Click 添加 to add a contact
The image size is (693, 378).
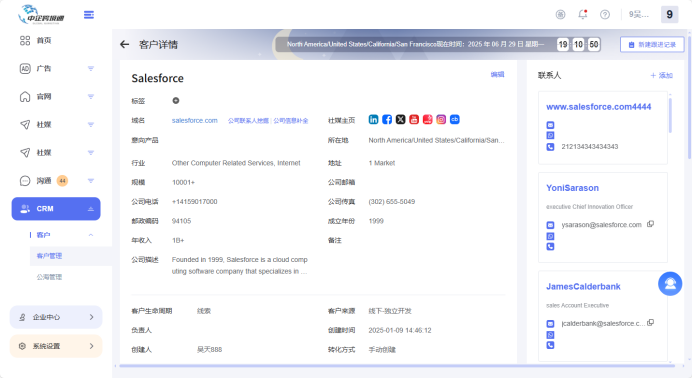coord(662,76)
